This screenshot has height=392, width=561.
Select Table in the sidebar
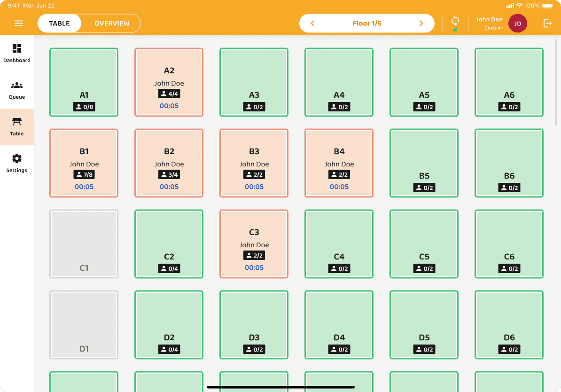coord(17,127)
